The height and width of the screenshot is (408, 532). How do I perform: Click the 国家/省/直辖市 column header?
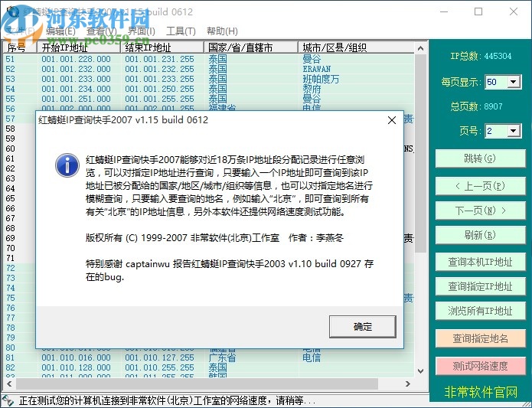coord(251,47)
